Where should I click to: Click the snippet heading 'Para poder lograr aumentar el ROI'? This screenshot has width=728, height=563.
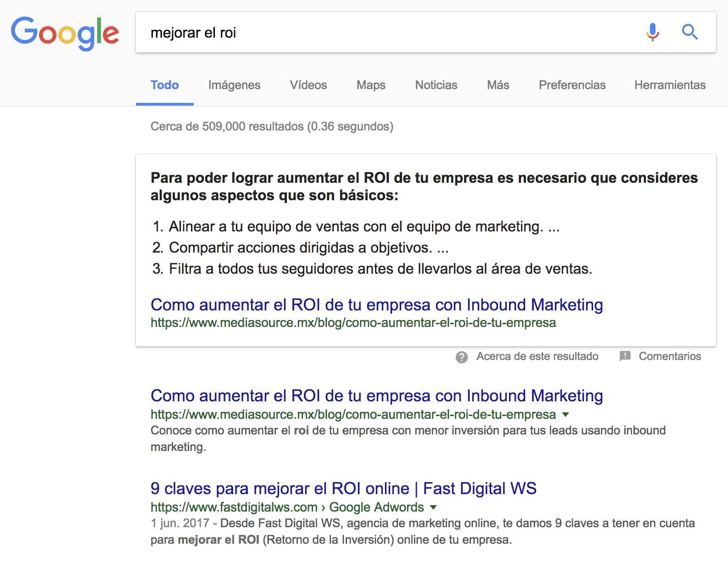(x=424, y=186)
